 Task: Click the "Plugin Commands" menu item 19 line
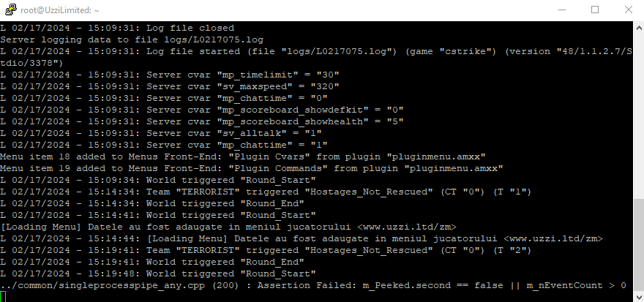251,168
